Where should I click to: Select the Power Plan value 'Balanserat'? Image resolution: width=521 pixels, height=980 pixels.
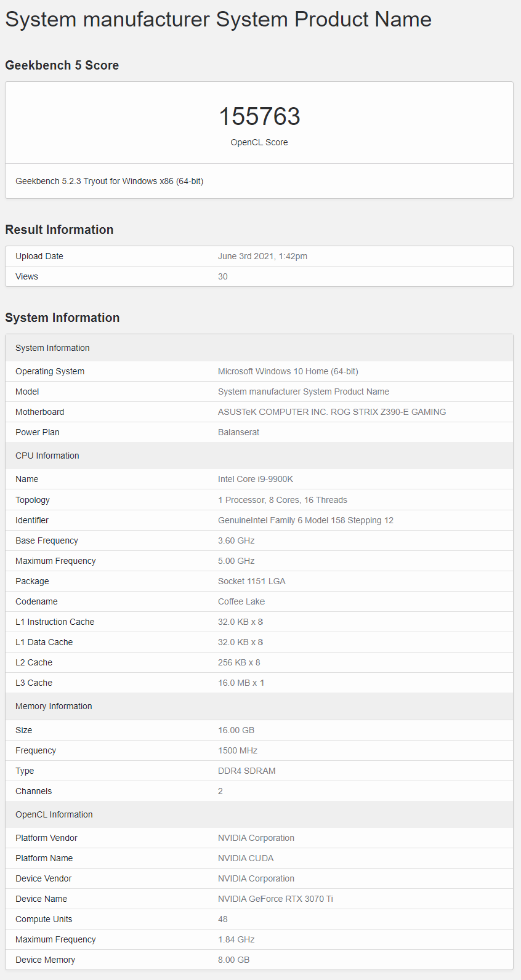click(x=238, y=432)
